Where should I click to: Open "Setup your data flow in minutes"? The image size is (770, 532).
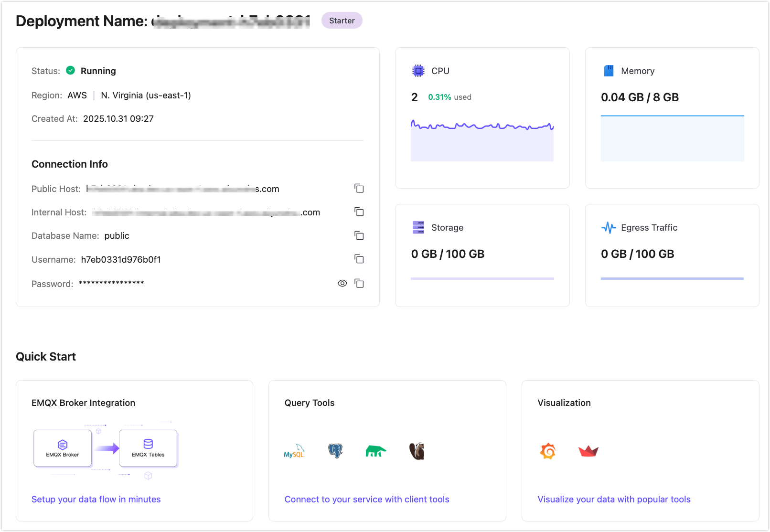tap(96, 499)
